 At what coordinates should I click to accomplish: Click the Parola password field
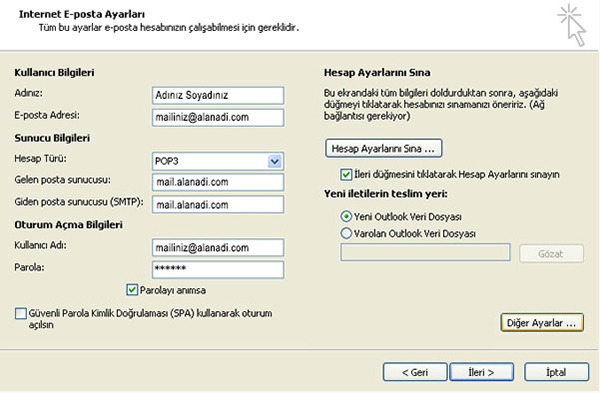218,270
